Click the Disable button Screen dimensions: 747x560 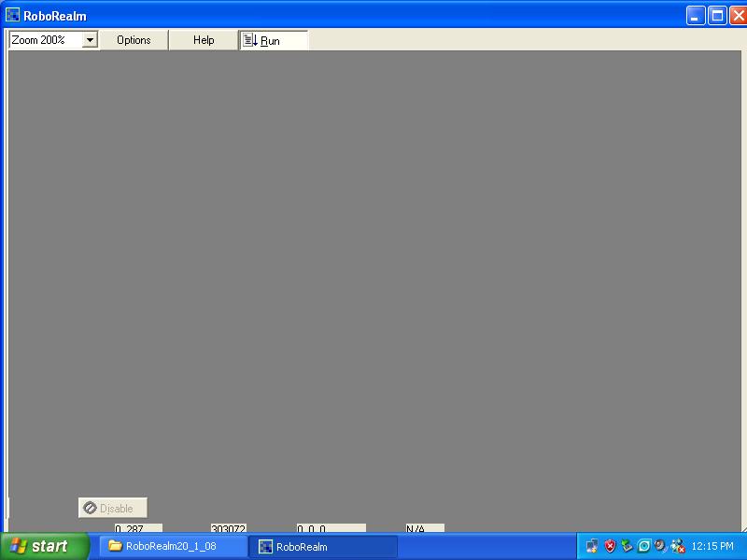[113, 509]
